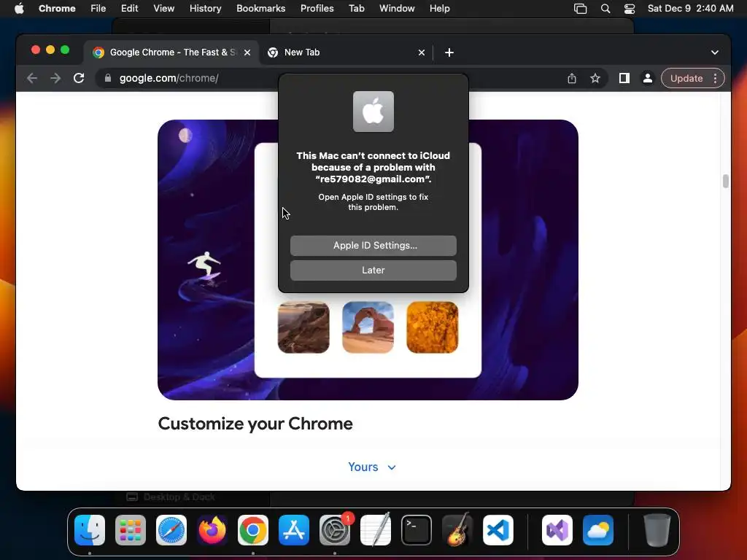Click the page vertical scrollbar

coord(726,181)
